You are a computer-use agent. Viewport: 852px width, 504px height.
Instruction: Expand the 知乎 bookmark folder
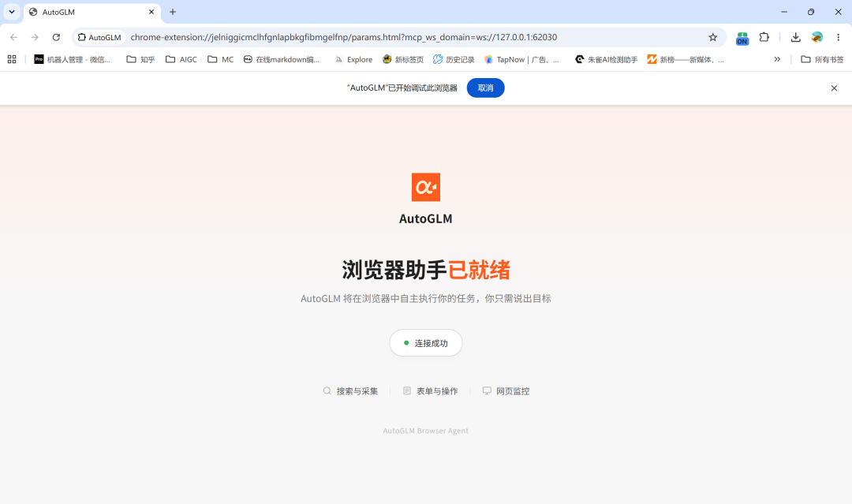[x=140, y=59]
